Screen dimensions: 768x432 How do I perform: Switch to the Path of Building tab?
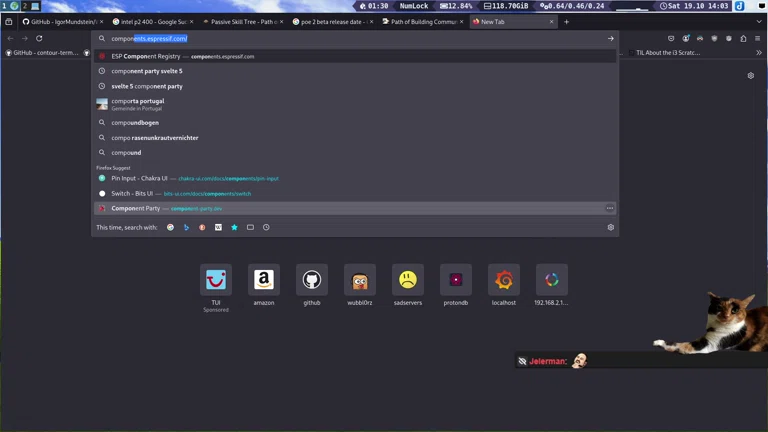[420, 21]
